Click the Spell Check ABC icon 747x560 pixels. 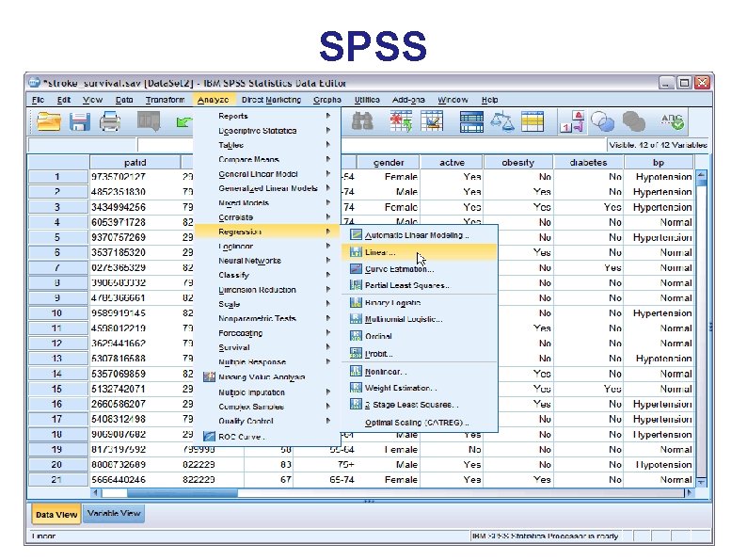click(673, 121)
